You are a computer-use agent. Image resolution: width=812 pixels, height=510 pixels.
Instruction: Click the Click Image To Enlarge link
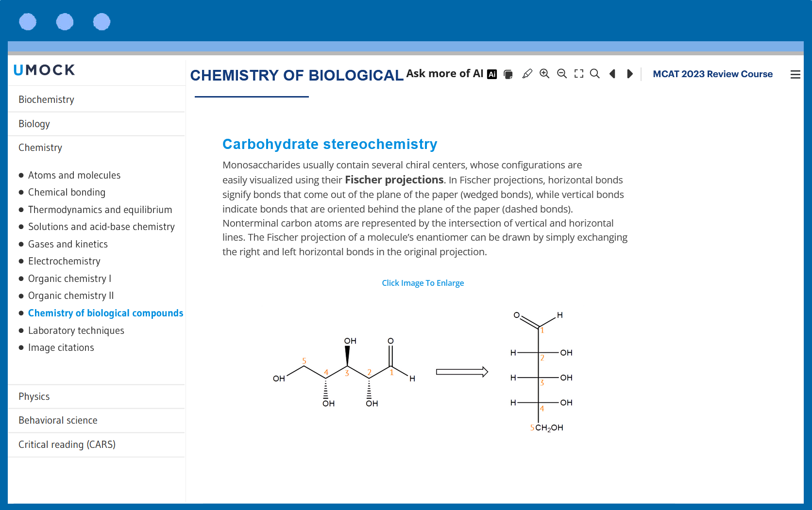coord(423,283)
